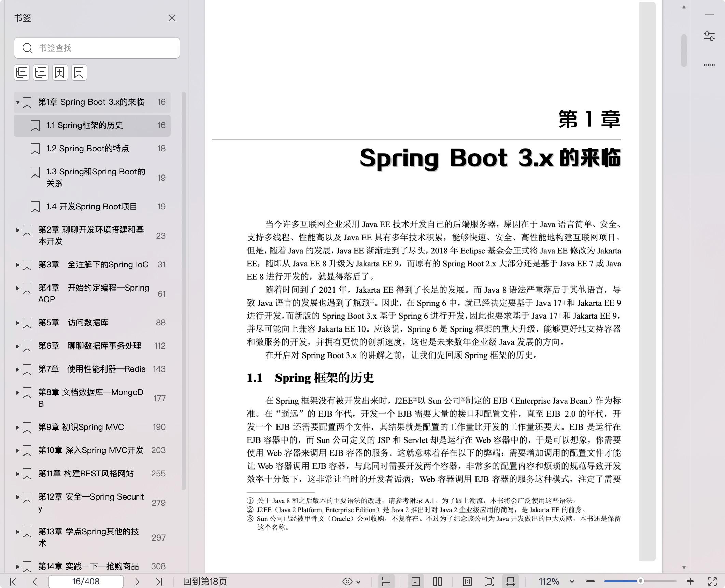Image resolution: width=725 pixels, height=588 pixels.
Task: Expand 第10章 深入Spring MVC开发
Action: click(18, 450)
